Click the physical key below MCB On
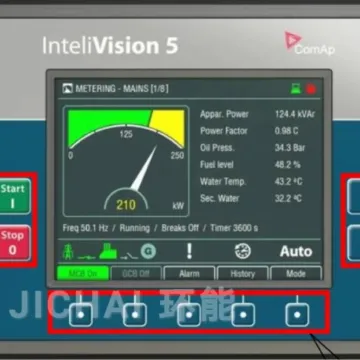This screenshot has width=360, height=360. coord(81,315)
